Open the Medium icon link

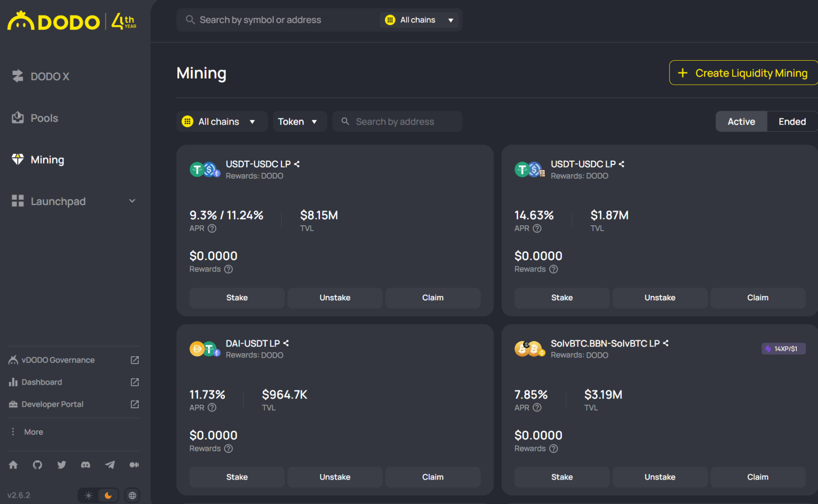pos(134,465)
